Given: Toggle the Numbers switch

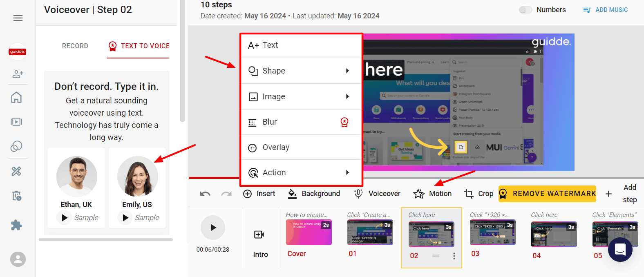Looking at the screenshot, I should click(525, 10).
